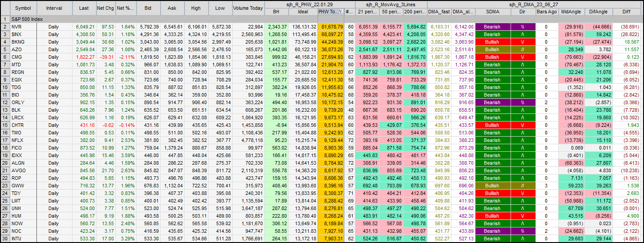Click the 81,678.79 PHW cell for NVR
Screen dimensions: 644x243
tap(331, 27)
